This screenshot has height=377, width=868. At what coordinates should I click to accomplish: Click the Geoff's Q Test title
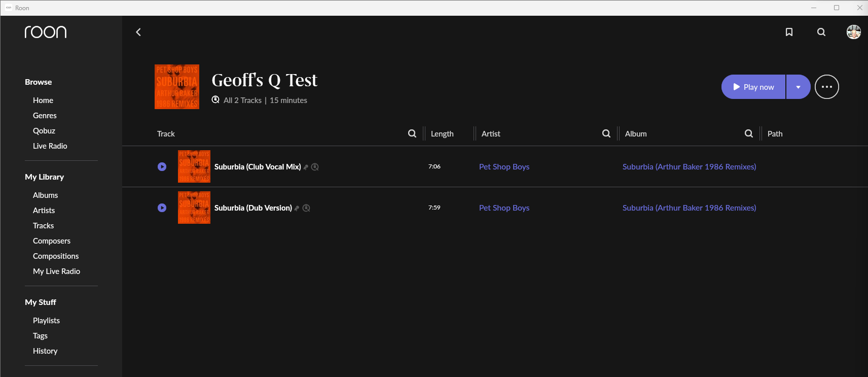264,80
